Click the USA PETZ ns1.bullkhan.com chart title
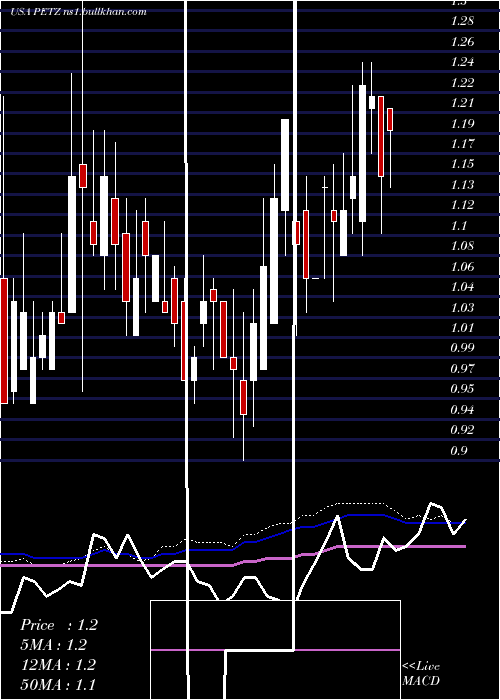This screenshot has width=500, height=700. (x=79, y=12)
